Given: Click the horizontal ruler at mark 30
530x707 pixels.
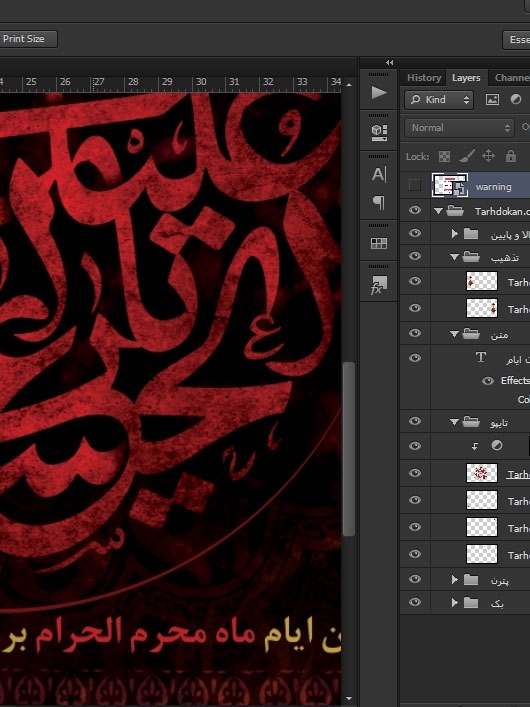Looking at the screenshot, I should pos(201,83).
